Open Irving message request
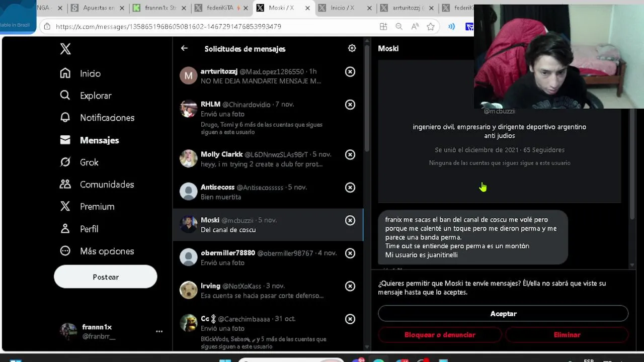Screen dimensions: 644x362 point(268,291)
